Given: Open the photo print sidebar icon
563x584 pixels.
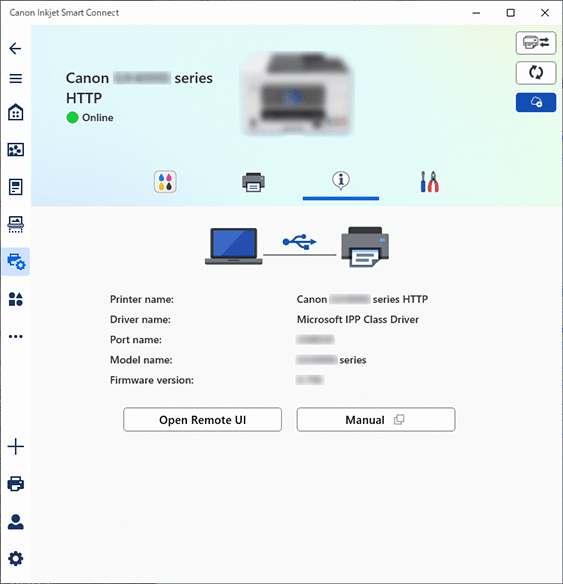Looking at the screenshot, I should click(x=15, y=149).
